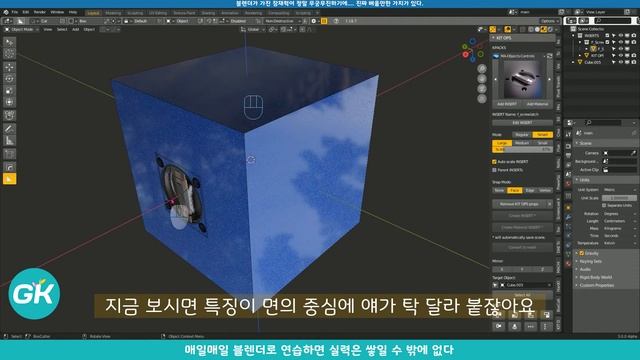
Task: Open Unit System Metric dropdown
Action: 619,190
